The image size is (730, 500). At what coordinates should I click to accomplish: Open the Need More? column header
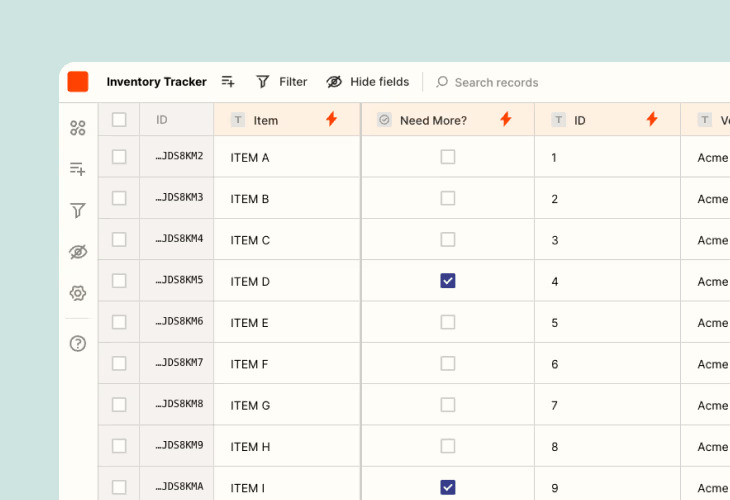(x=448, y=120)
